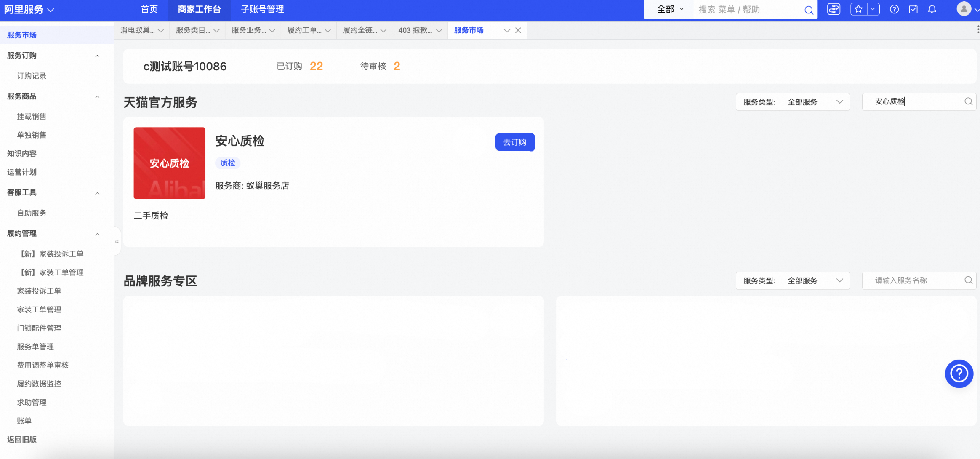Open 服务单管理 in sidebar
The width and height of the screenshot is (980, 459).
click(35, 347)
